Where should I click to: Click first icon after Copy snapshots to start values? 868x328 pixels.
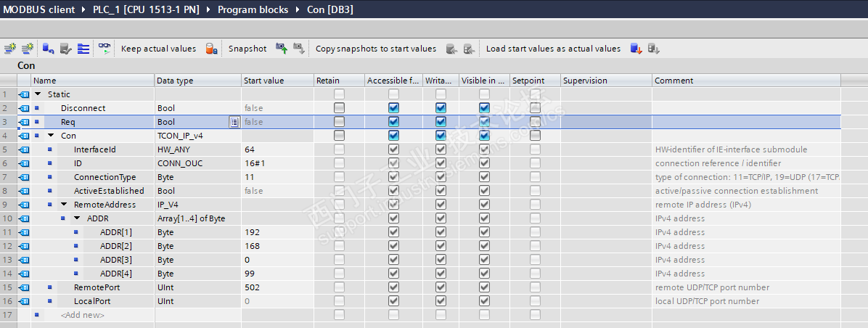point(451,49)
